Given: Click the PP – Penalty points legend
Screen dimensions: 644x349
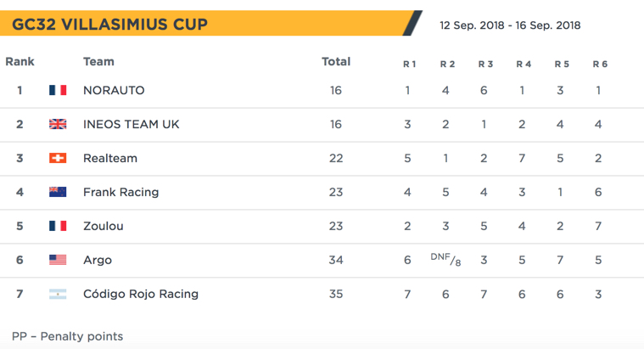Looking at the screenshot, I should click(x=67, y=336).
